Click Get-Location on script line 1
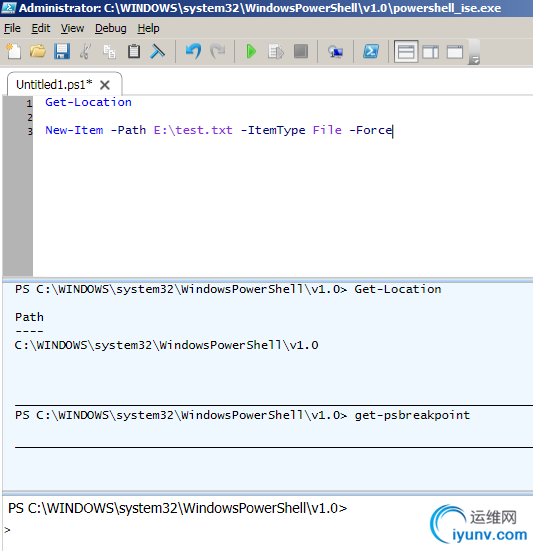Viewport: 533px width, 551px height. (89, 102)
